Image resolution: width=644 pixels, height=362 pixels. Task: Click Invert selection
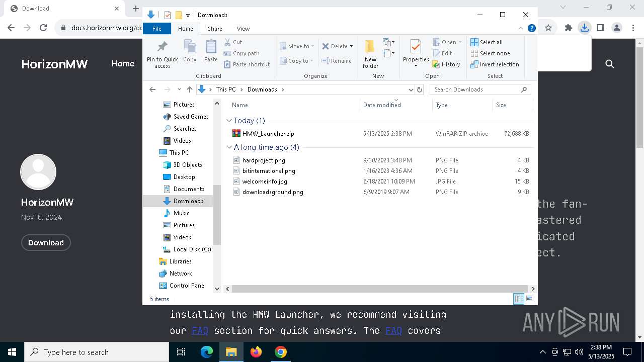[x=495, y=64]
